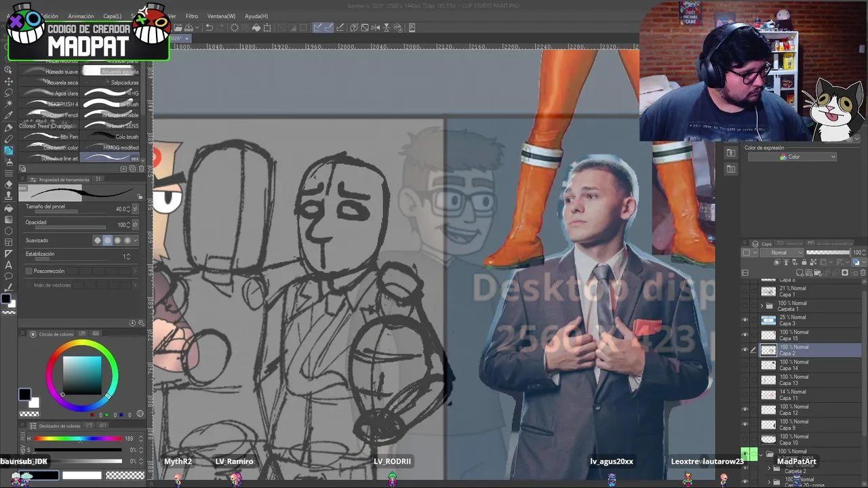Open the Color de expresión dropdown

coord(792,157)
